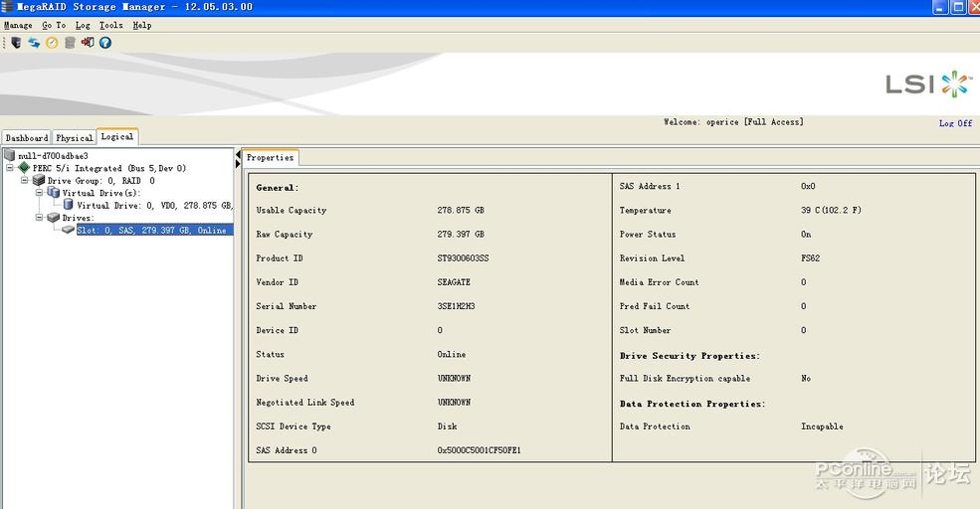Click the upper splitter collapse arrow
This screenshot has height=509, width=980.
tap(238, 154)
